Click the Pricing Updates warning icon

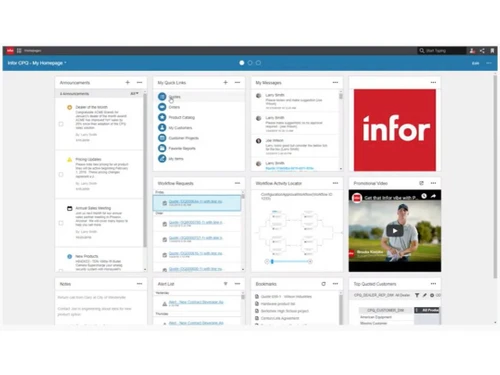point(69,159)
